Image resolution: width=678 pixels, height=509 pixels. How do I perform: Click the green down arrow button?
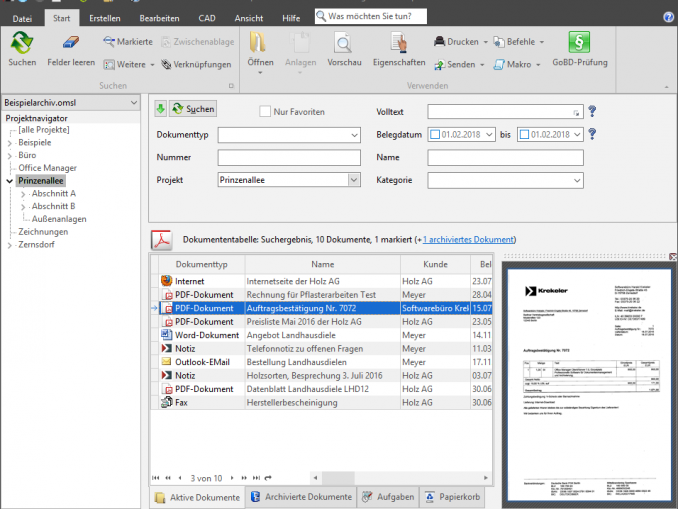point(160,109)
